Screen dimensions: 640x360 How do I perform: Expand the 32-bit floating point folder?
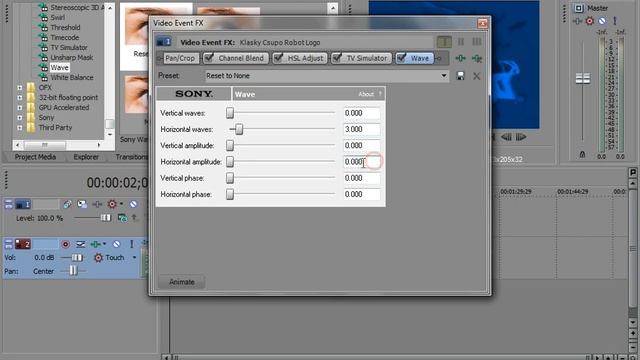click(20, 98)
